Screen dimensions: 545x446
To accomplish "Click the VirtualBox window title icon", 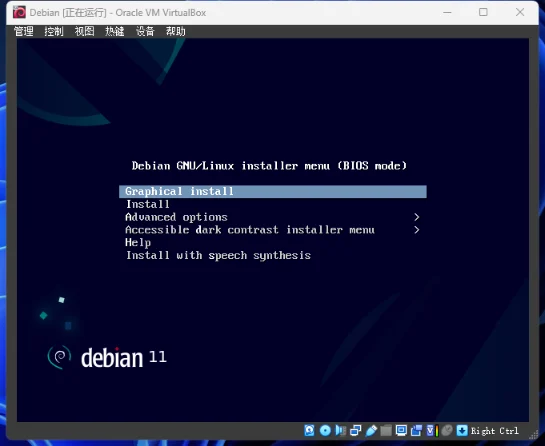I will click(x=19, y=13).
